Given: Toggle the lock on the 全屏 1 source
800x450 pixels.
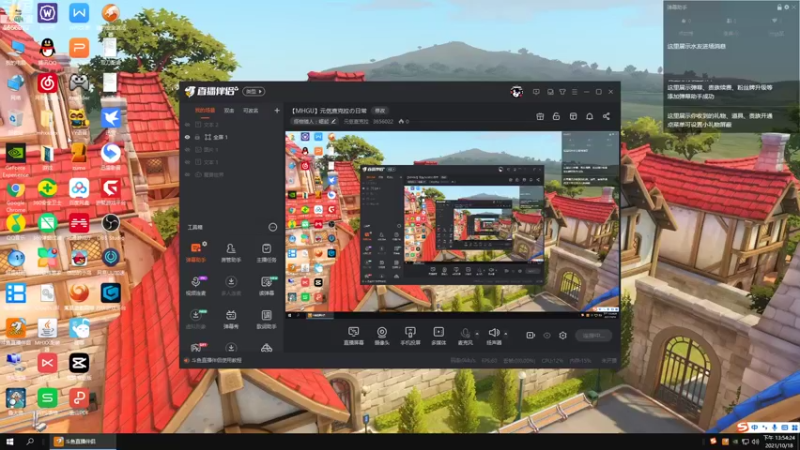Looking at the screenshot, I should pos(197,137).
